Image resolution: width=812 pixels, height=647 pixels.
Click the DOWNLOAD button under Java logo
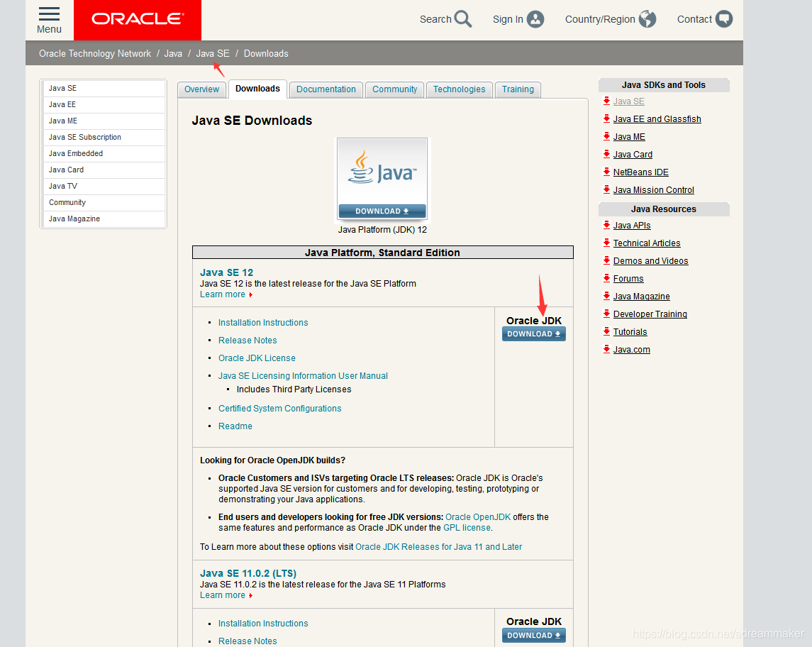point(382,211)
